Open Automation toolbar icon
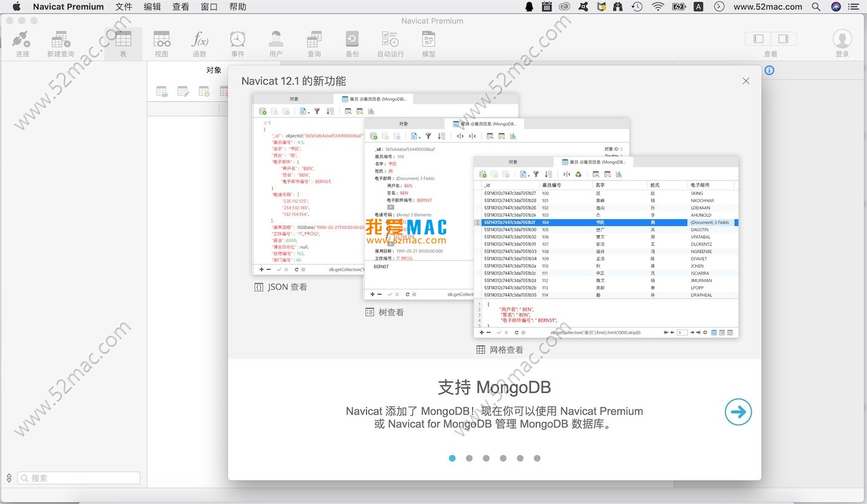This screenshot has width=867, height=504. pos(390,39)
